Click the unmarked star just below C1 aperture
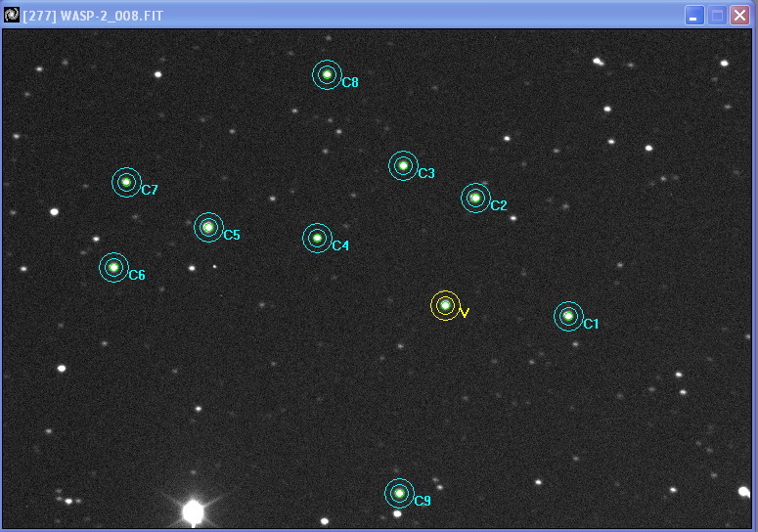 tap(575, 343)
